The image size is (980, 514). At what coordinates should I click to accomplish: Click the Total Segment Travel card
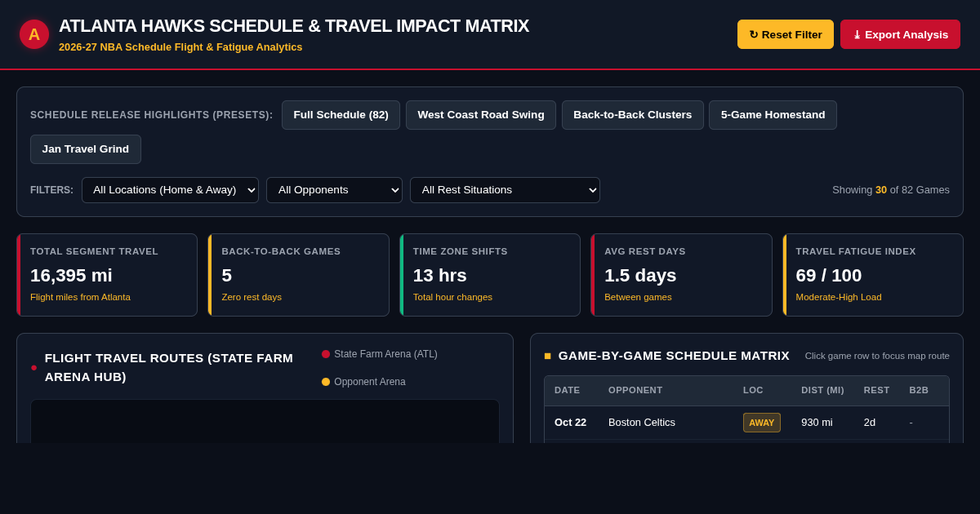107,275
